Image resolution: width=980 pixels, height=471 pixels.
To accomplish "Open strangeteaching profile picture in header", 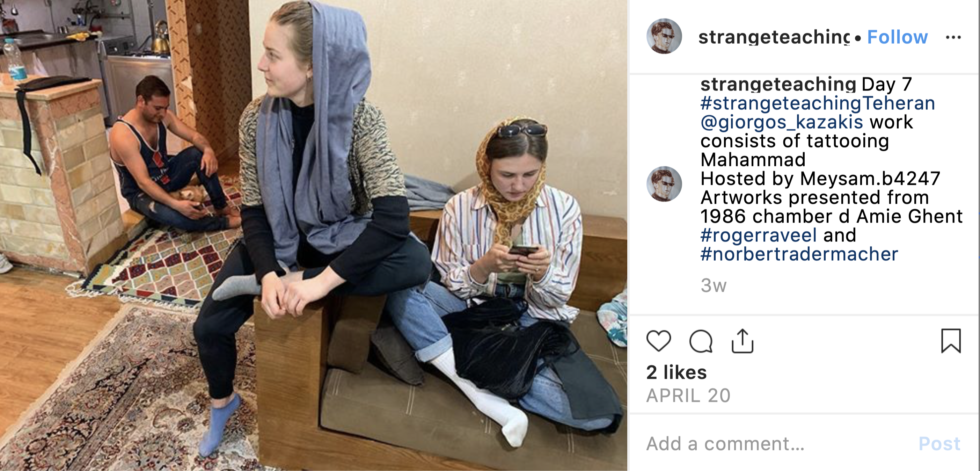I will point(664,36).
